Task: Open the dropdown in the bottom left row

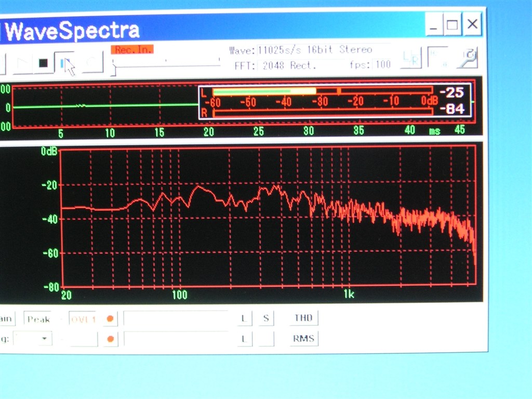Action: [x=33, y=339]
